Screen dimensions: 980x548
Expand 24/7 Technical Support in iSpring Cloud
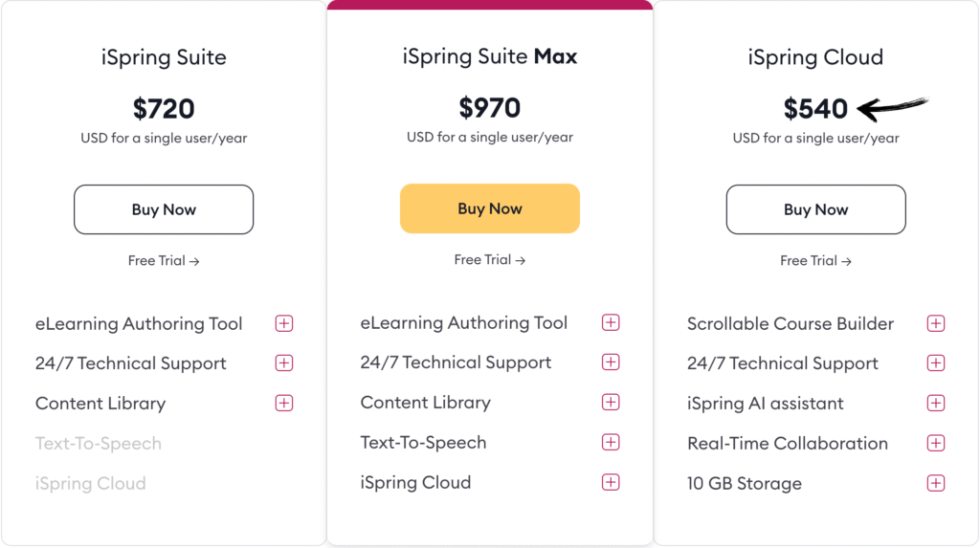936,363
